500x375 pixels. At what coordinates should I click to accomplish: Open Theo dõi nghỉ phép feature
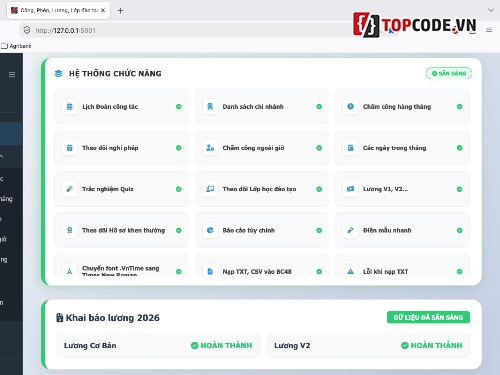pyautogui.click(x=121, y=148)
